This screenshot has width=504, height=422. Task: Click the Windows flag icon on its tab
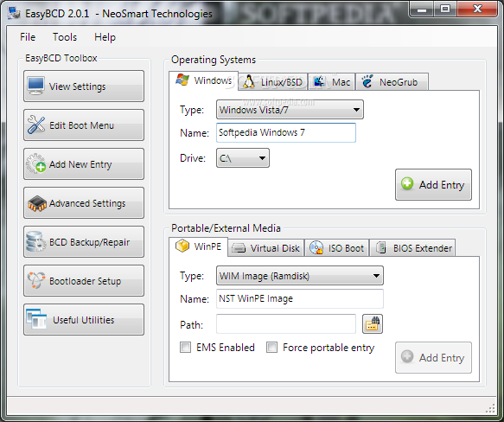tap(182, 80)
